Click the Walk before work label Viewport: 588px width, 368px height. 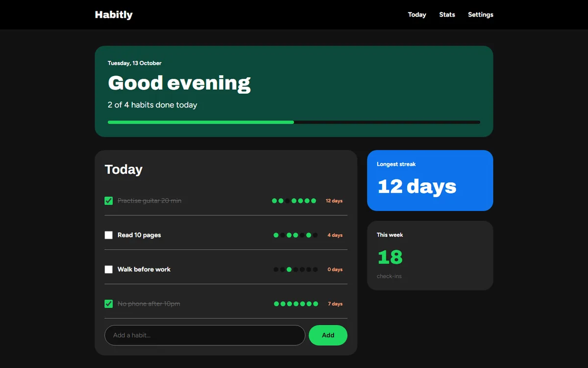[x=144, y=269]
